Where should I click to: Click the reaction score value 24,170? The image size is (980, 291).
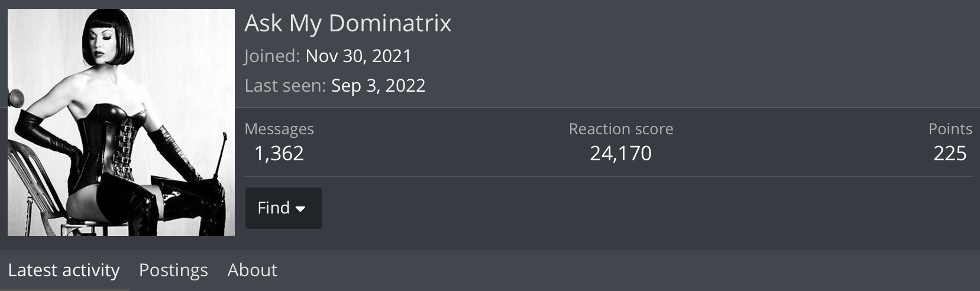point(620,154)
